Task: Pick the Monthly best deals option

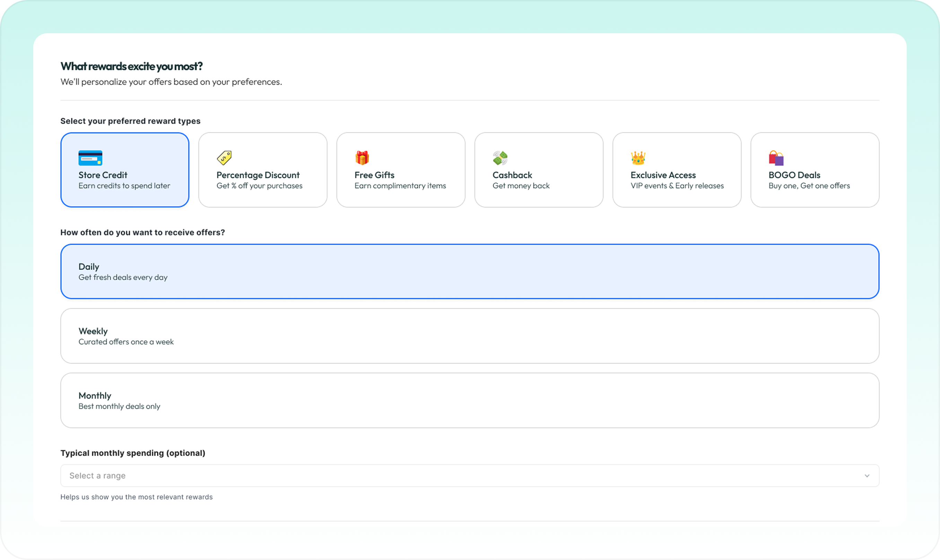Action: (x=469, y=400)
